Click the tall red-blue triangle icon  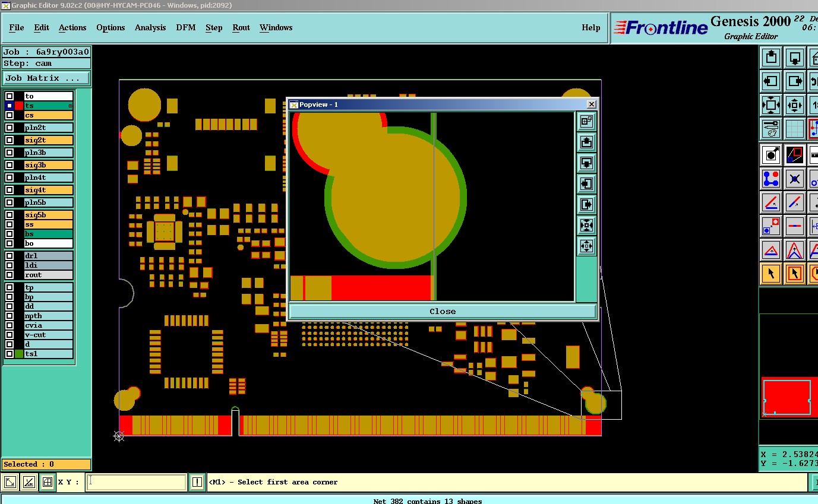[795, 250]
